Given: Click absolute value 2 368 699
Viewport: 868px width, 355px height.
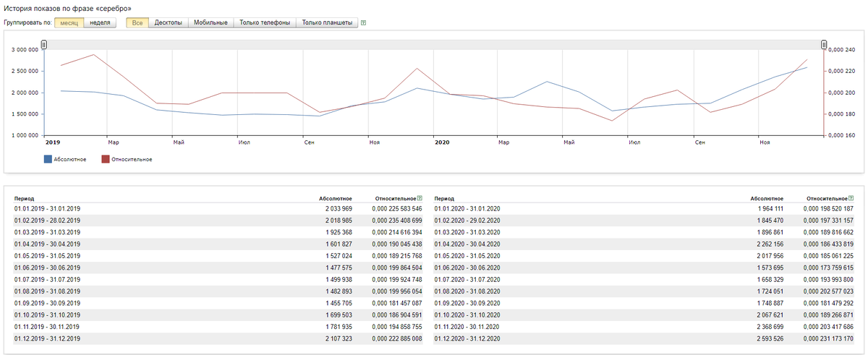Looking at the screenshot, I should [769, 326].
